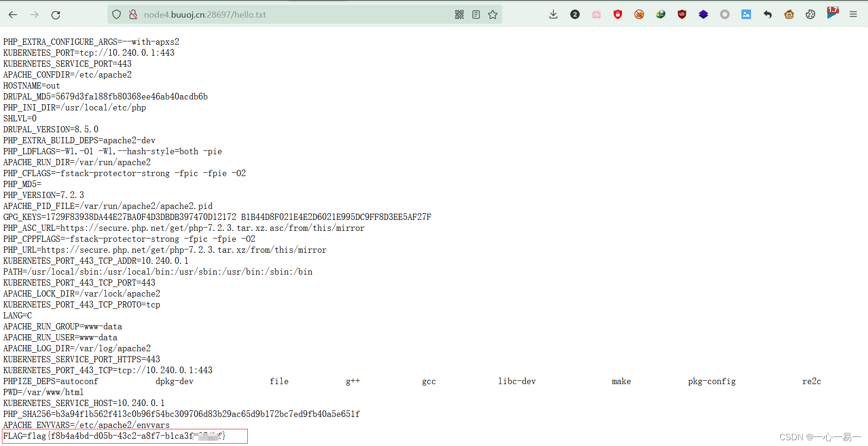This screenshot has width=868, height=446.
Task: Click the APACHE_RUN_GROUP=www-data line
Action: tap(63, 327)
